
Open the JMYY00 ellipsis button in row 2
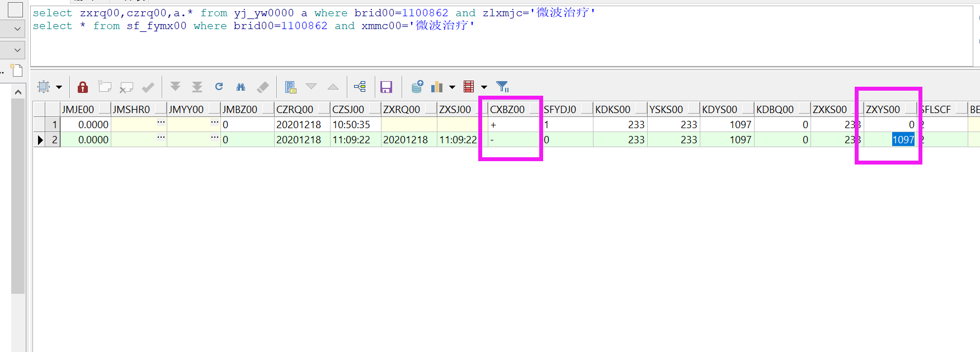pos(214,137)
